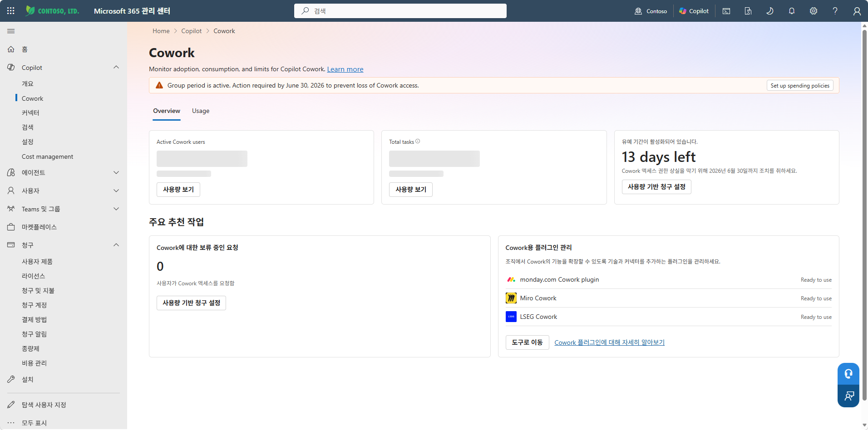
Task: Click the Total tasks info icon
Action: click(x=418, y=142)
